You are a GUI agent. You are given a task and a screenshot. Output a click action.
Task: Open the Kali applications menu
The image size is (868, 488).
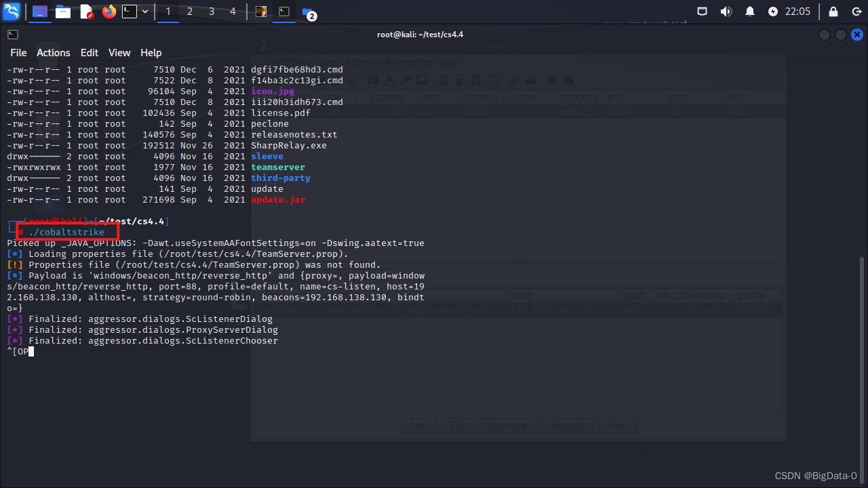coord(12,12)
